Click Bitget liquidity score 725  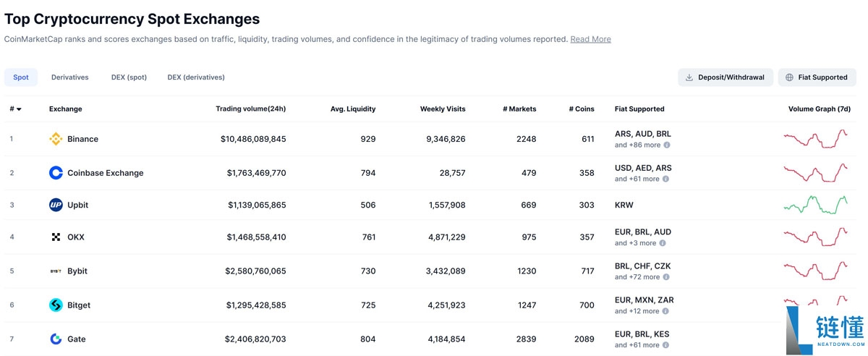368,305
